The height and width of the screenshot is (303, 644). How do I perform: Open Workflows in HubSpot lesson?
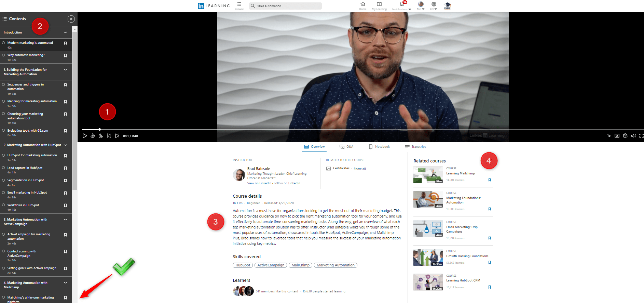[x=23, y=205]
